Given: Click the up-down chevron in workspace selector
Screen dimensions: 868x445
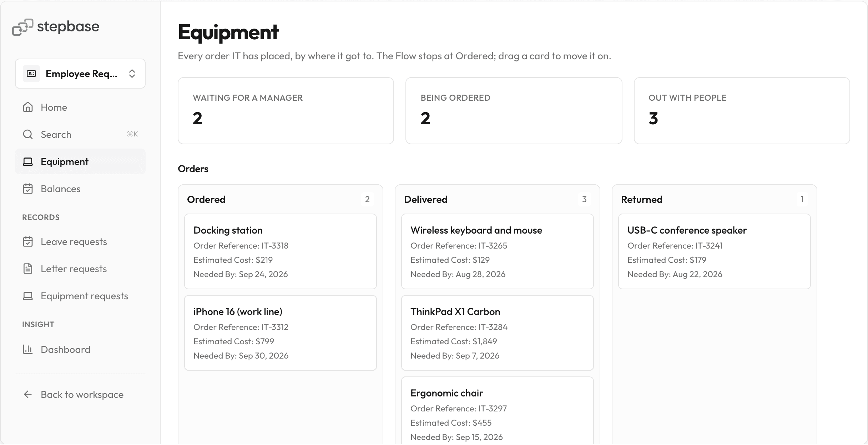Looking at the screenshot, I should point(132,74).
